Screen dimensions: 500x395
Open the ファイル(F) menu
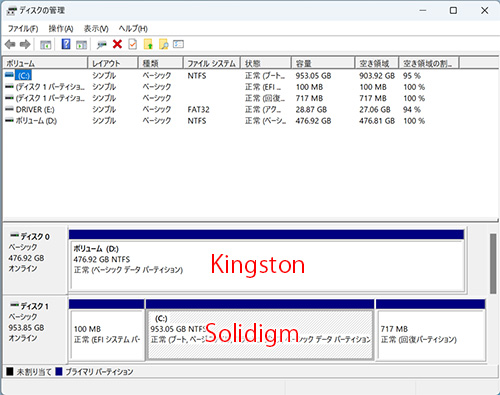pos(23,29)
